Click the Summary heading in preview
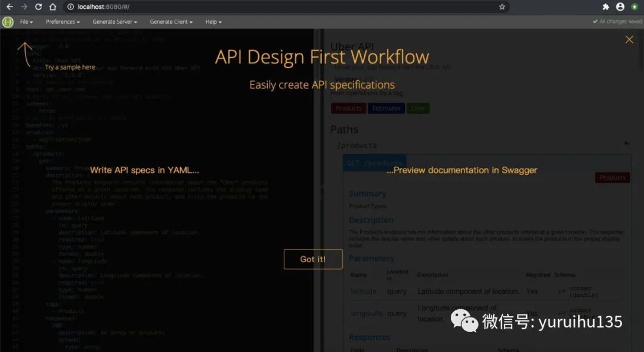Viewport: 644px width, 352px height. (367, 194)
